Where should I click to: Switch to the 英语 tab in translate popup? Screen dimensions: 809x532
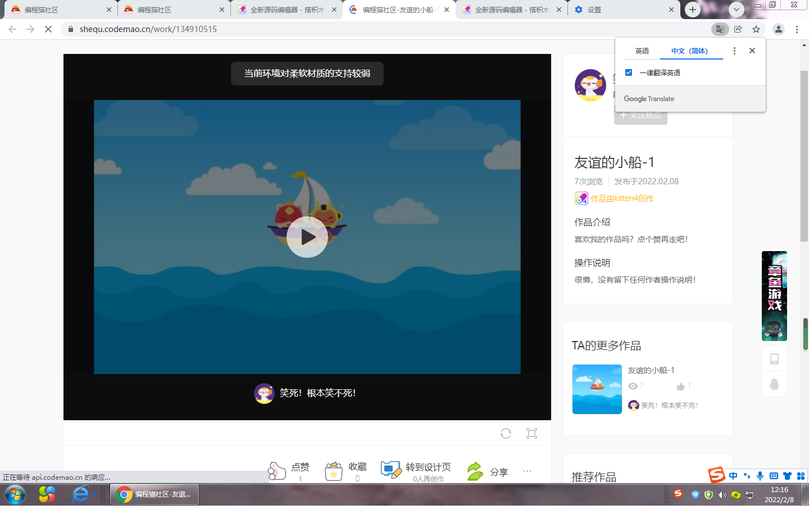642,51
